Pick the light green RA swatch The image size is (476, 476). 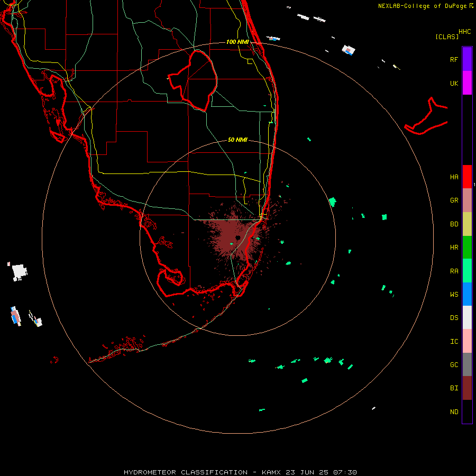[x=467, y=271]
